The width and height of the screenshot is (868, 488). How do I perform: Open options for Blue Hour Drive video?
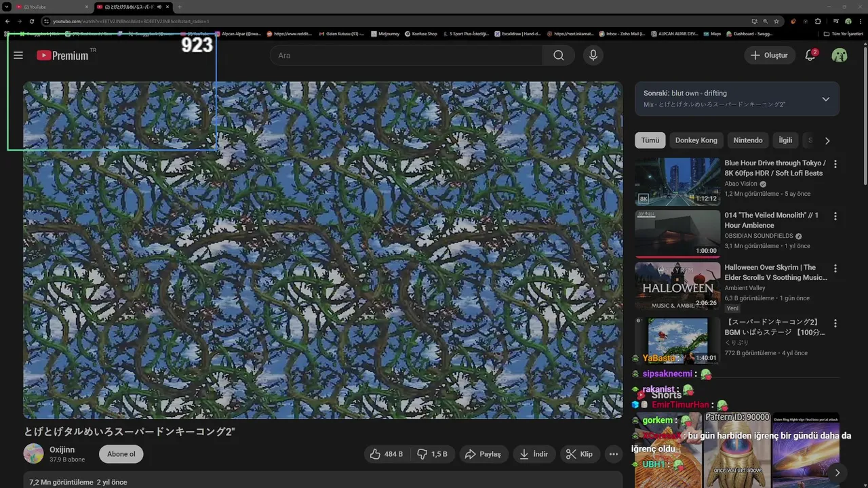pyautogui.click(x=835, y=164)
